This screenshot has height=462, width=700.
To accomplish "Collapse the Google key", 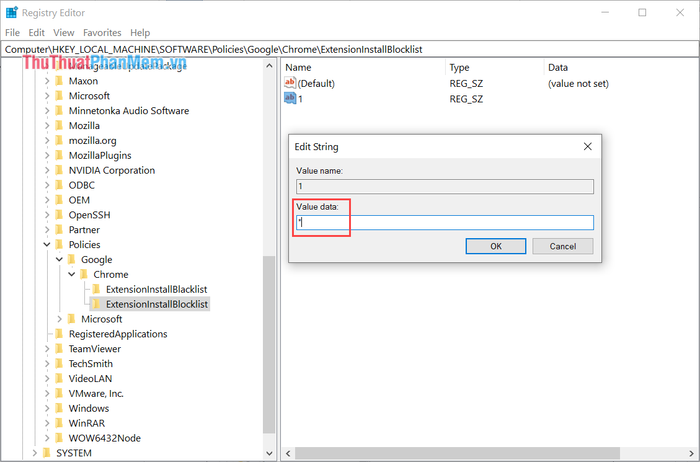I will pos(59,259).
